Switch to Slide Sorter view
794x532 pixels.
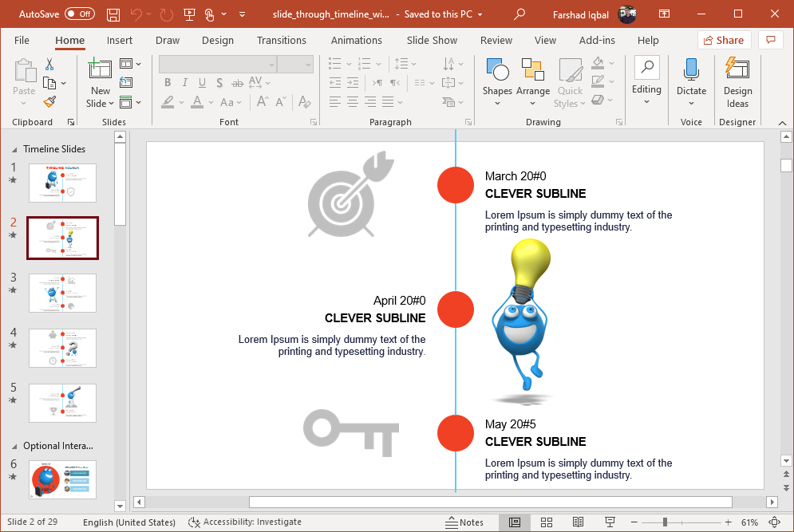pyautogui.click(x=547, y=522)
